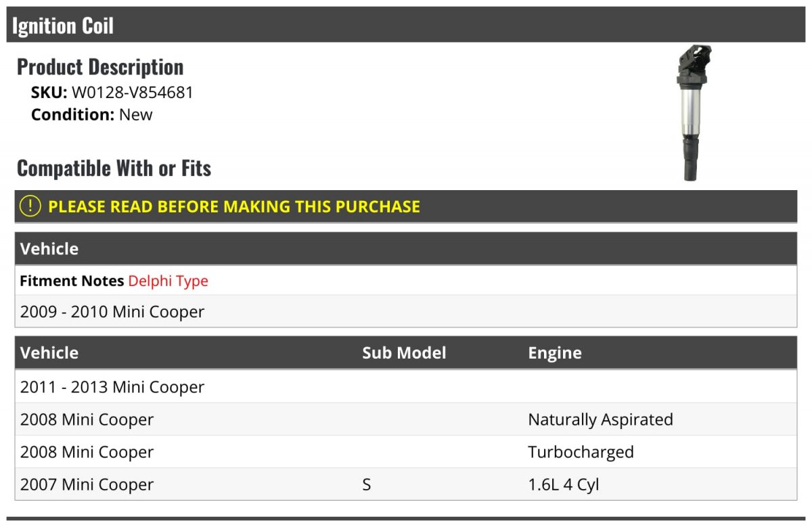
Task: Select the Condition: New line
Action: click(92, 114)
